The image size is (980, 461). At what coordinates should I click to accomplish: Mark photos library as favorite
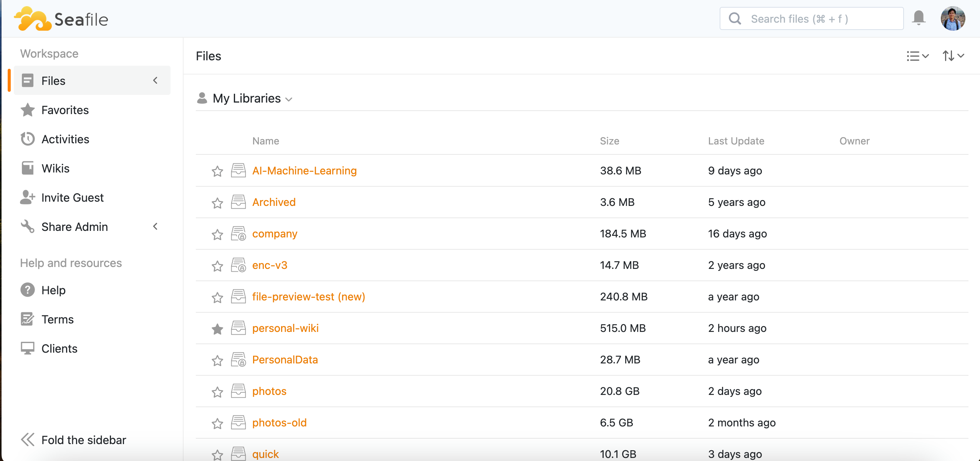(x=217, y=391)
